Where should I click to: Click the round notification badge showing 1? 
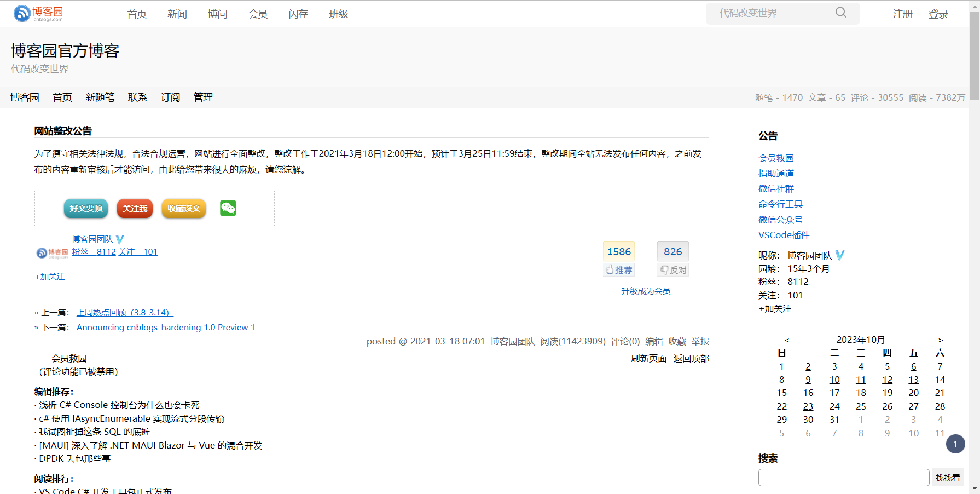(955, 444)
